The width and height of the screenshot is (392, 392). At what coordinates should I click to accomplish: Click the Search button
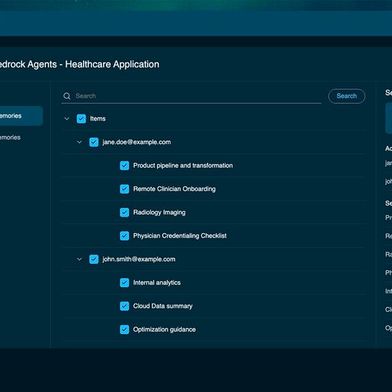347,96
